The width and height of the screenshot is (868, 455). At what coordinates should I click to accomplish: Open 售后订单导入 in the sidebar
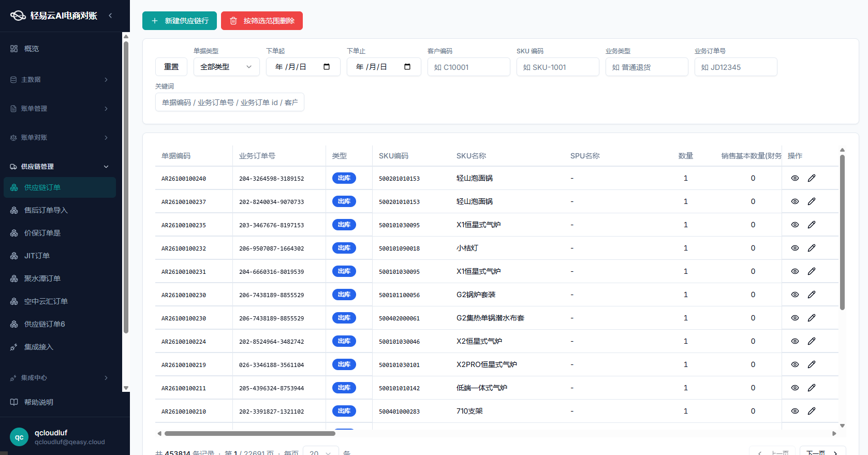click(x=60, y=210)
